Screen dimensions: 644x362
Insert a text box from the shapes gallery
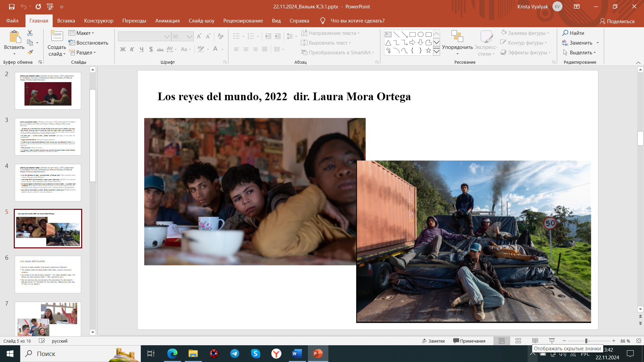(x=388, y=35)
